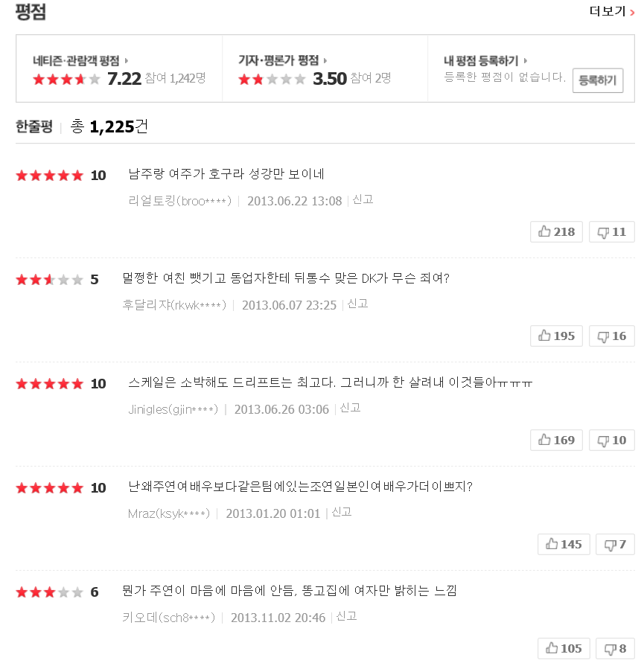Like the review with 218 thumbs-up
The height and width of the screenshot is (663, 644).
[x=556, y=232]
